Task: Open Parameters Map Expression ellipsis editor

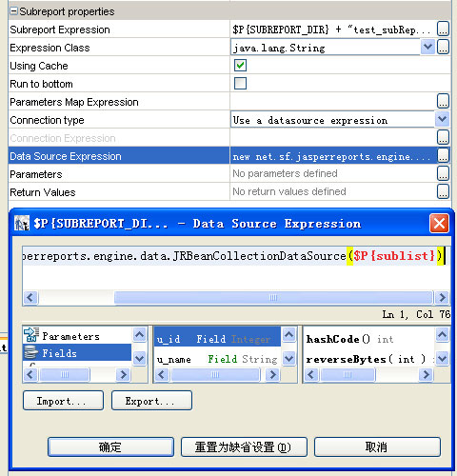Action: [443, 102]
